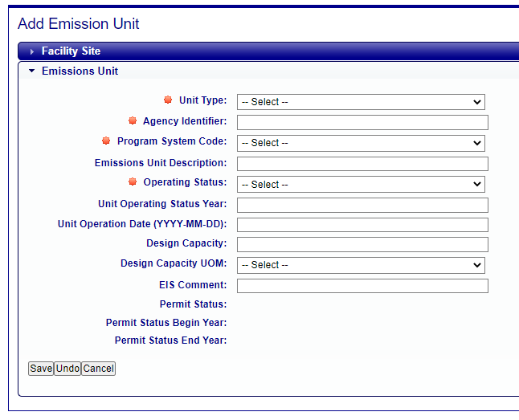Click the Undo button
The height and width of the screenshot is (420, 519).
67,369
